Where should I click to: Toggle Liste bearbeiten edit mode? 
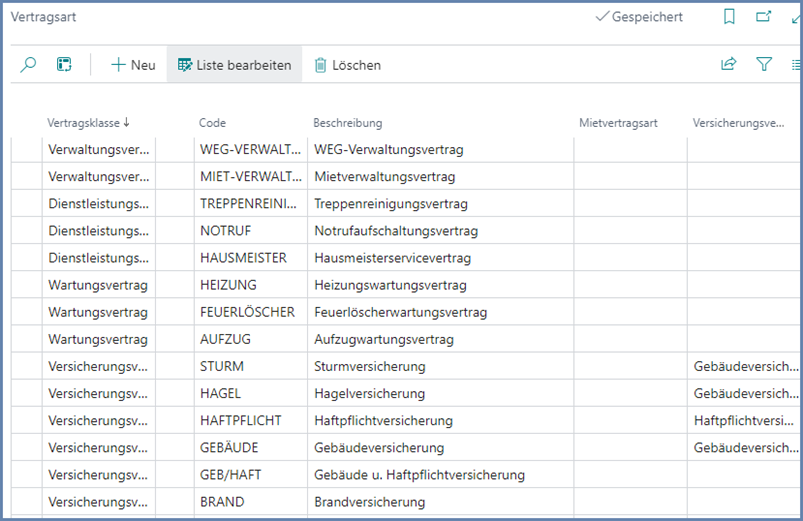pyautogui.click(x=234, y=65)
